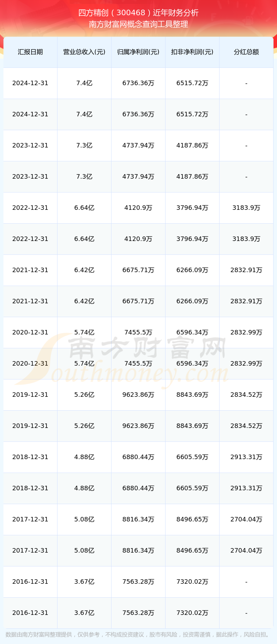Image resolution: width=277 pixels, height=644 pixels.
Task: Click the first 9623.86万 net profit cell
Action: click(138, 395)
